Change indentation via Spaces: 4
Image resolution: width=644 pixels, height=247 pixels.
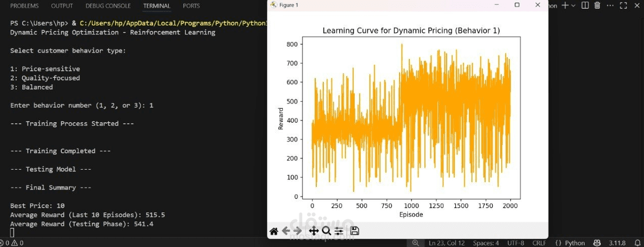(x=486, y=243)
